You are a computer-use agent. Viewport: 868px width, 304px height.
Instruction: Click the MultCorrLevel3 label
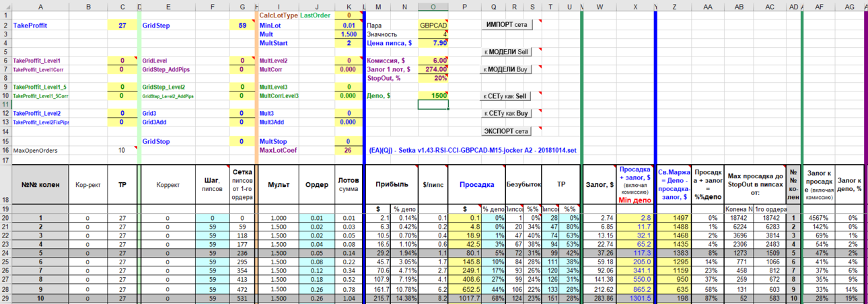(279, 96)
